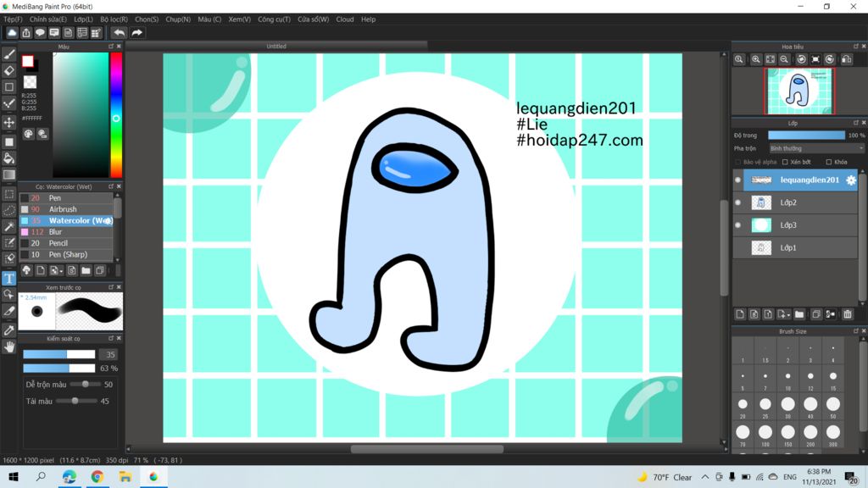868x488 pixels.
Task: Open Chỉnh sửa(E) menu
Action: (x=48, y=19)
